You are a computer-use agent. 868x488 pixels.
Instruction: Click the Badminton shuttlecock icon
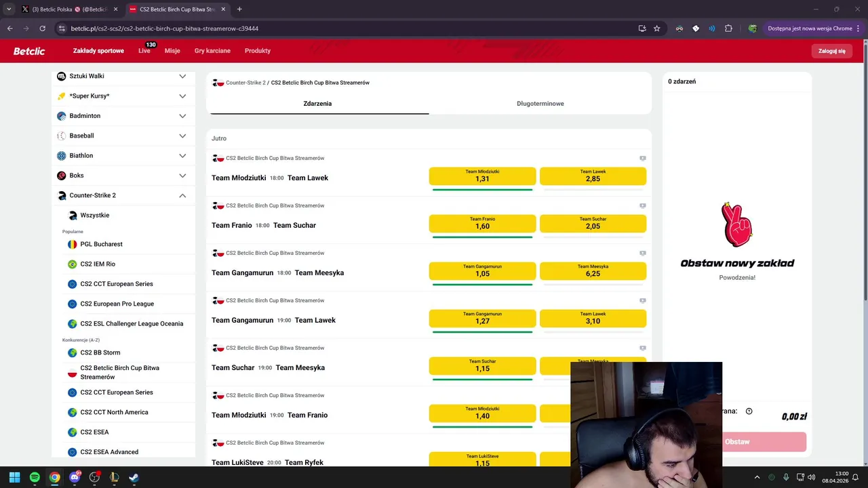pyautogui.click(x=62, y=116)
